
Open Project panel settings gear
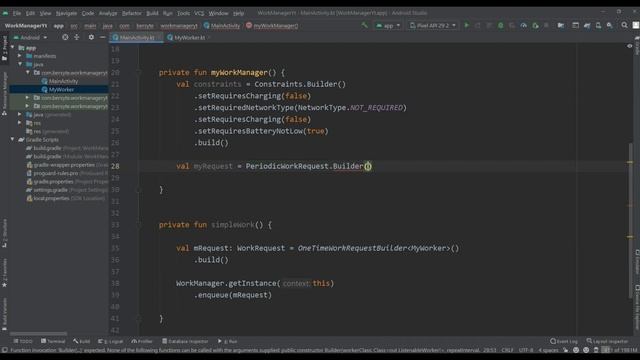(91, 37)
